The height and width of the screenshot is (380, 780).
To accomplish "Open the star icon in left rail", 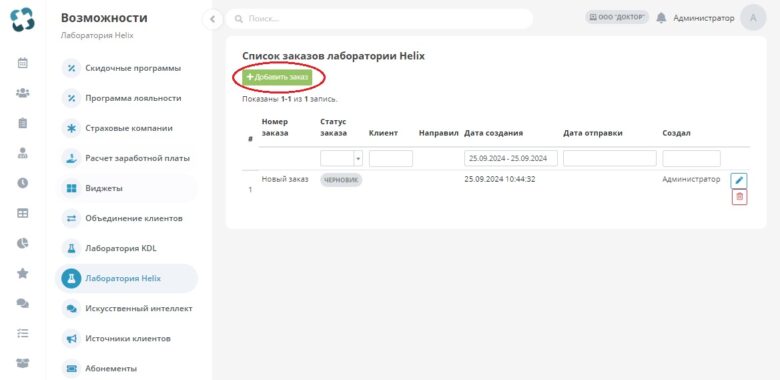I will pos(22,273).
